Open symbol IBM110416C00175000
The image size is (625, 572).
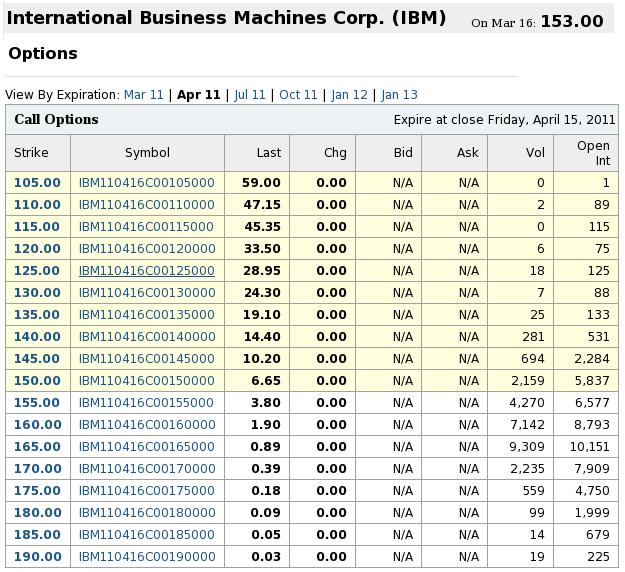pos(147,490)
